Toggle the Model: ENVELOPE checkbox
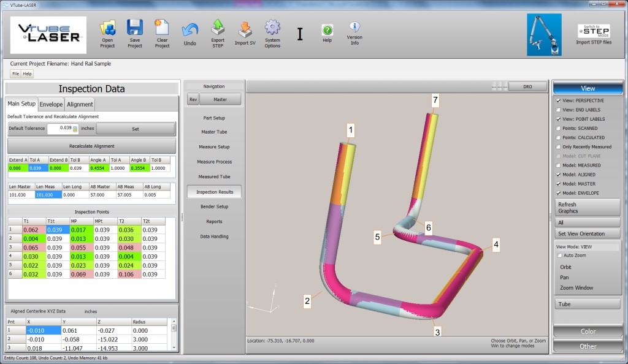This screenshot has height=364, width=628. pos(558,193)
